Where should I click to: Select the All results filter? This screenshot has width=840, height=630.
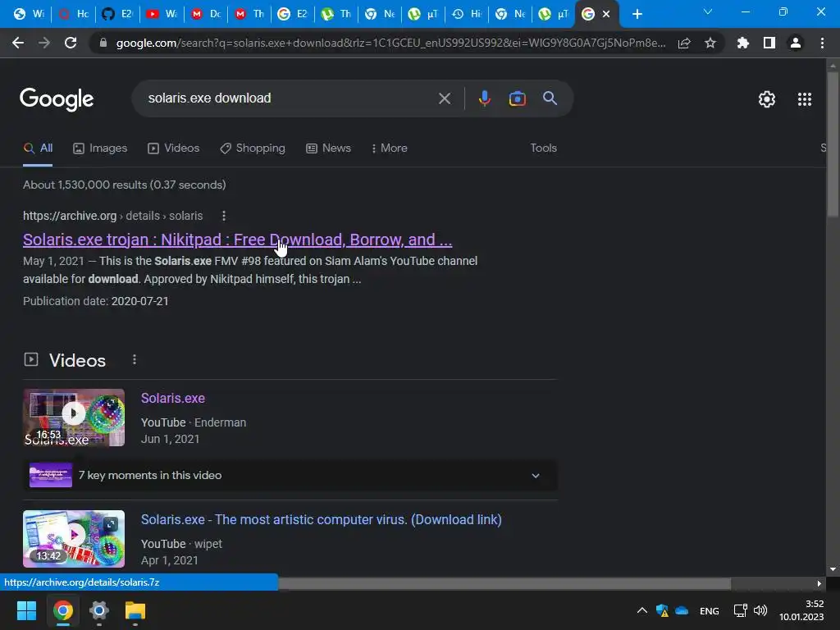click(38, 148)
